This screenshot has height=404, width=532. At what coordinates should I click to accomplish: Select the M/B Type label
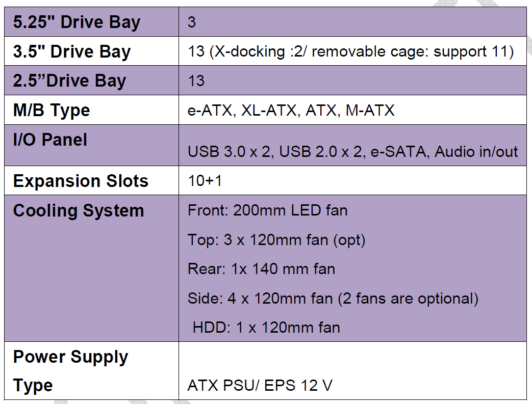52,111
